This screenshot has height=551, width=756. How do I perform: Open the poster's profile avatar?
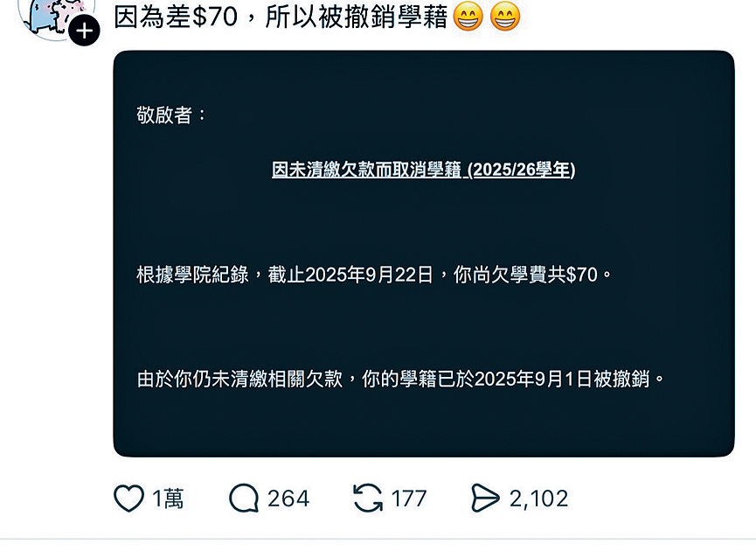[x=55, y=17]
